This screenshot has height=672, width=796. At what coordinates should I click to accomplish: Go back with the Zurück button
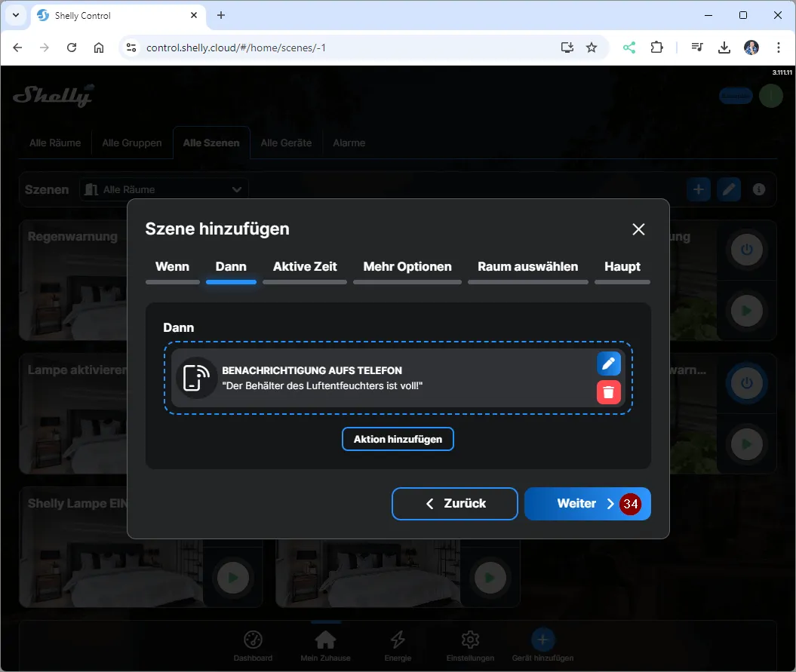point(454,504)
